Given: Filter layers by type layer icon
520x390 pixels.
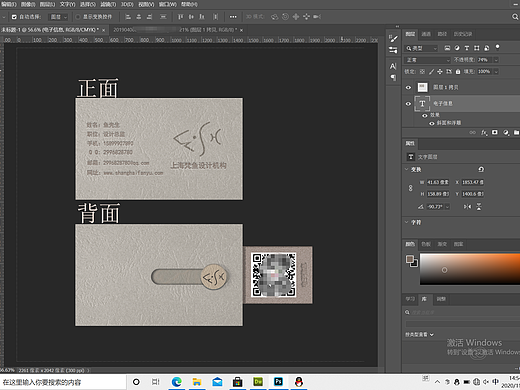Looking at the screenshot, I should (x=467, y=48).
